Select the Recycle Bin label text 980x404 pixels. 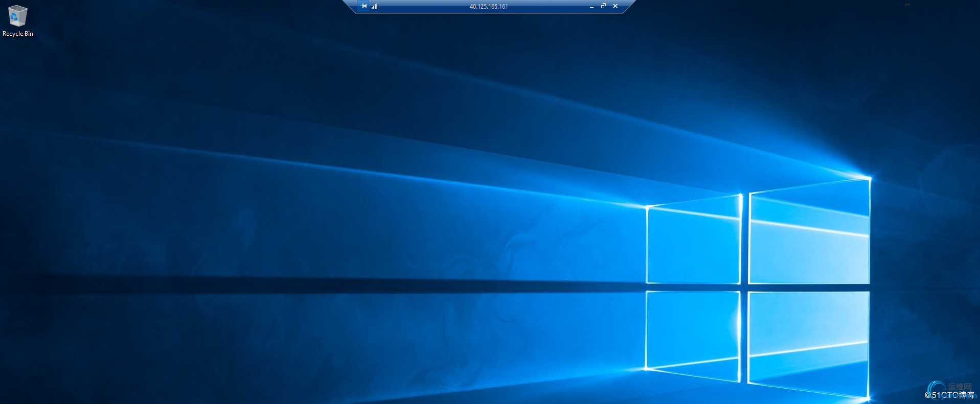[18, 34]
